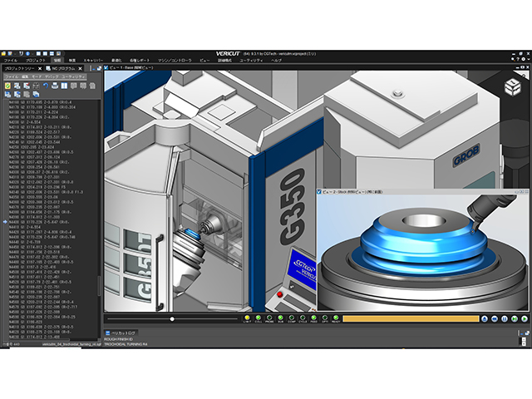Click the print icon in NC program toolbar

55,86
